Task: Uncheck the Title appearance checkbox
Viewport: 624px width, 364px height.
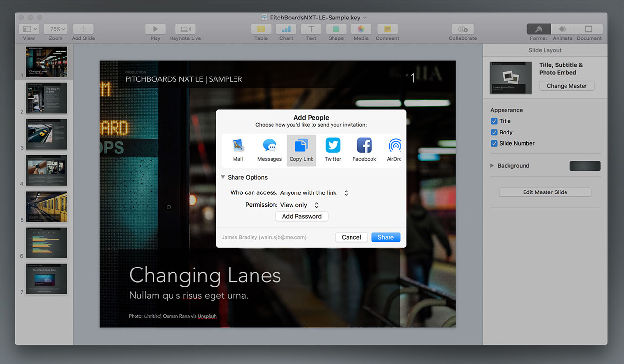Action: click(x=494, y=121)
